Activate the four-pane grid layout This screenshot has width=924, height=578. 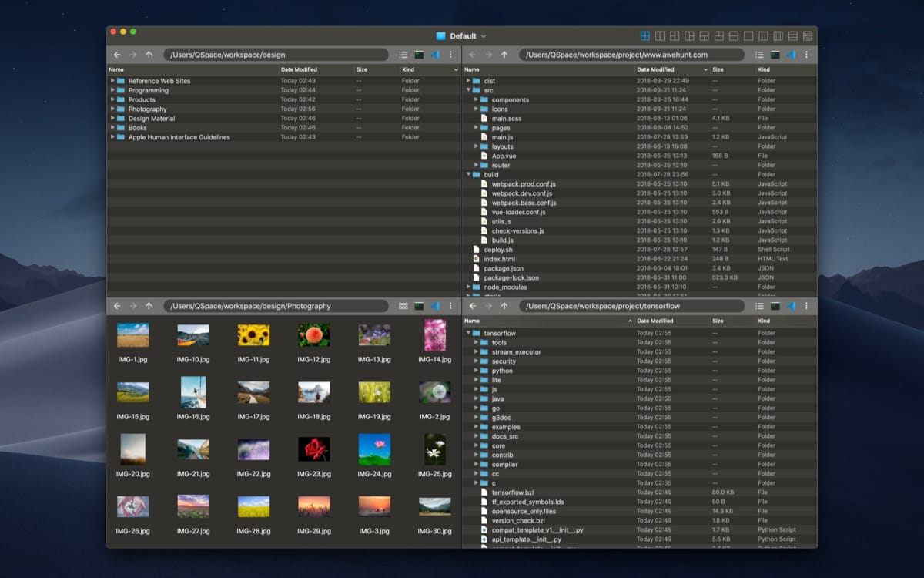coord(645,36)
